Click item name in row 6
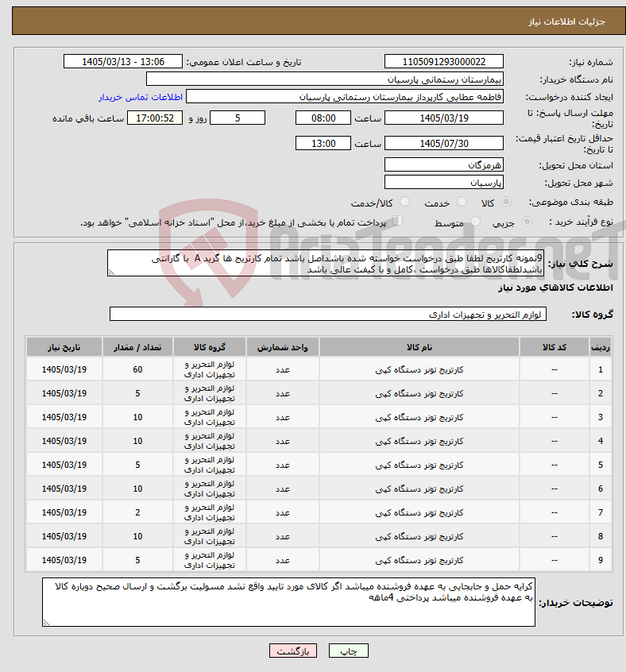 point(419,489)
